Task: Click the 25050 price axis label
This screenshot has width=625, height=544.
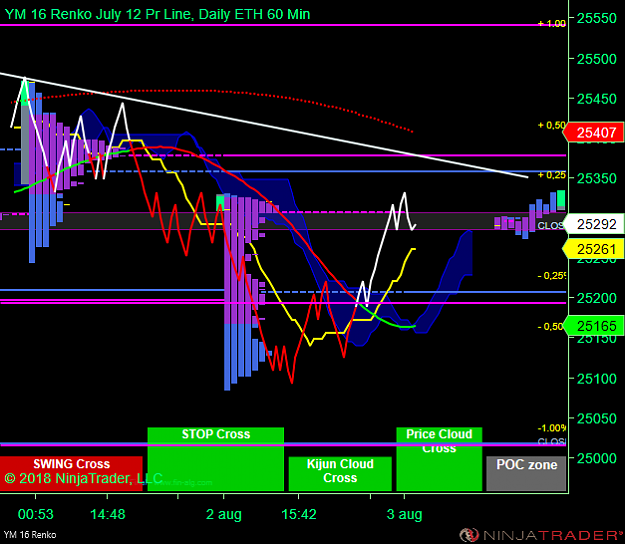Action: pyautogui.click(x=597, y=418)
